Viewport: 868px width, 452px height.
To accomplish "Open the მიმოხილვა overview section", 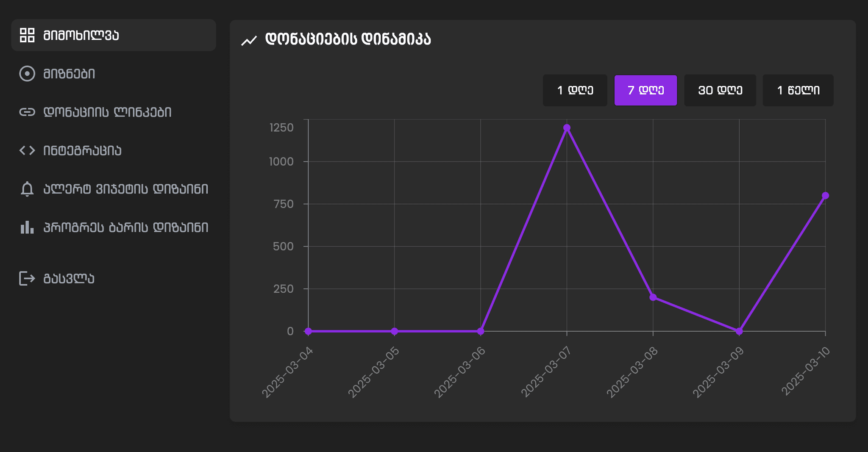I will click(x=81, y=36).
